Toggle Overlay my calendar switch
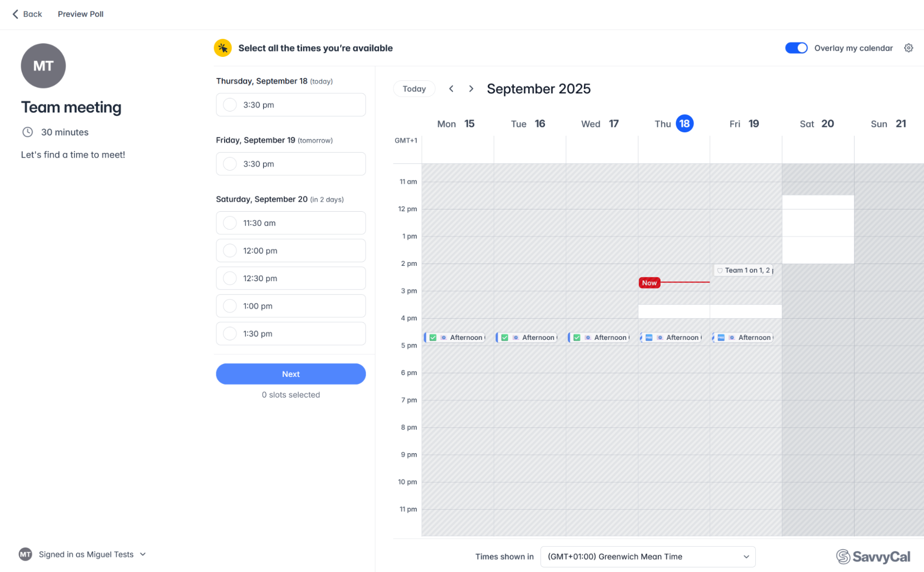Screen dimensions: 924x572 tap(796, 48)
